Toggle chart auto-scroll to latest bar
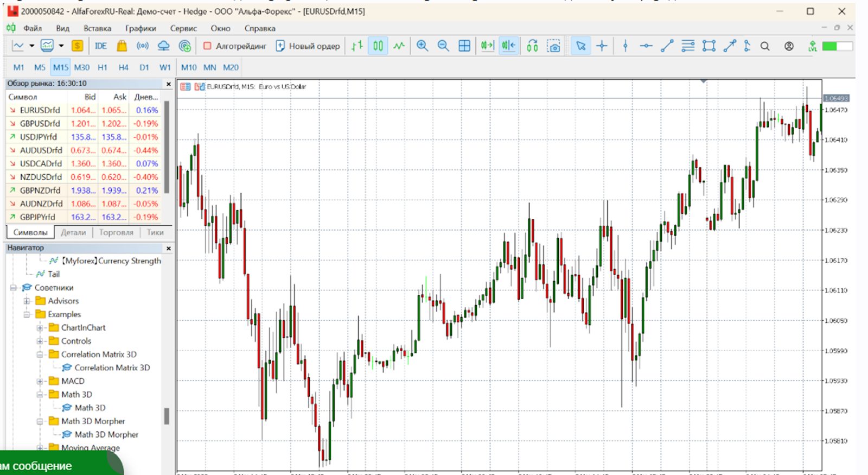This screenshot has width=868, height=475. tap(487, 46)
